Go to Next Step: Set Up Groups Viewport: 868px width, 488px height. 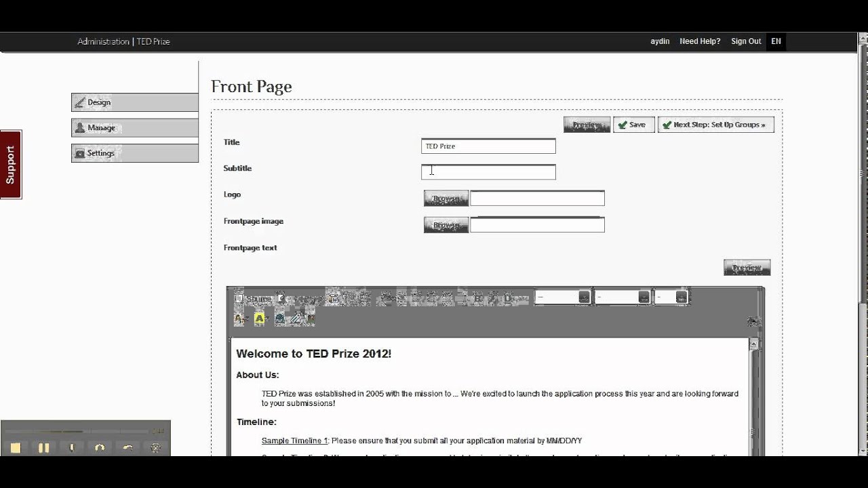(x=715, y=125)
